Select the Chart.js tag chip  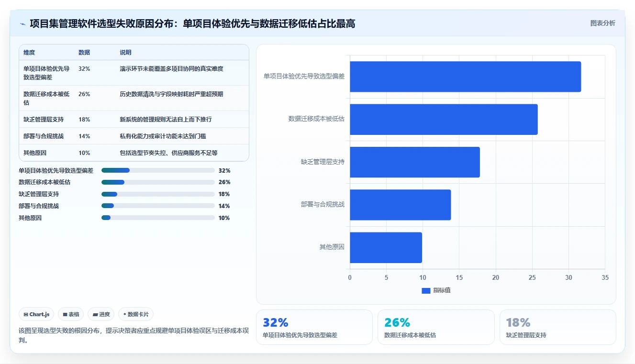(x=36, y=314)
